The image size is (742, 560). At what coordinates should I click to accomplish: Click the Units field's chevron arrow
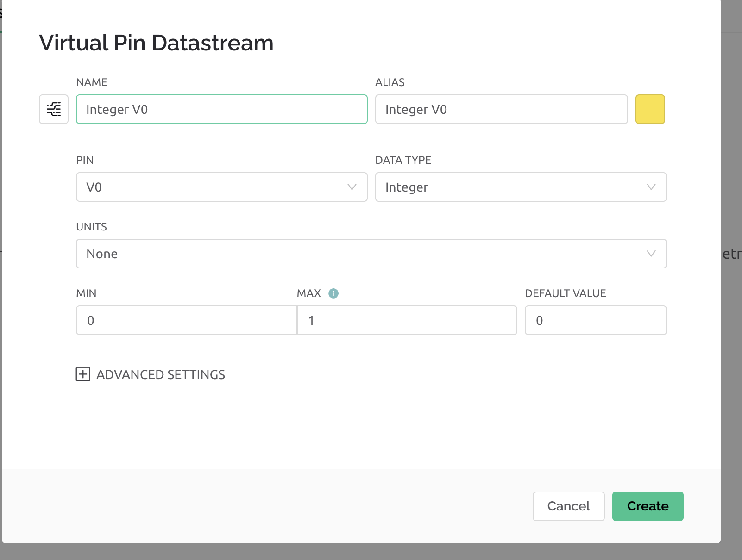651,254
